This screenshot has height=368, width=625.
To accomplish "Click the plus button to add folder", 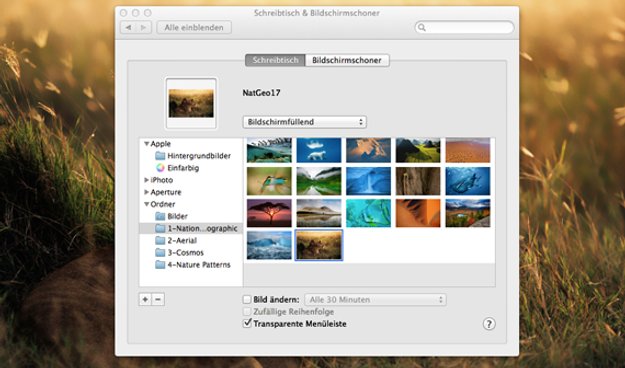I will pos(145,299).
